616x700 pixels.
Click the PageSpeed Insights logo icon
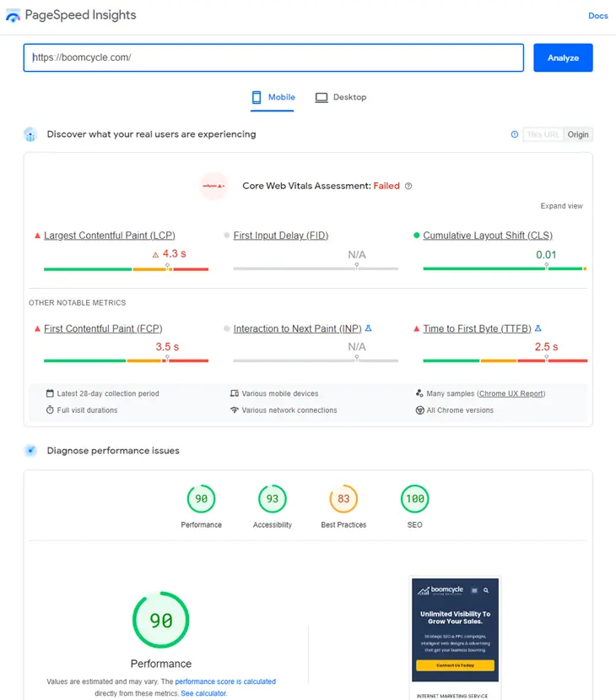[13, 15]
